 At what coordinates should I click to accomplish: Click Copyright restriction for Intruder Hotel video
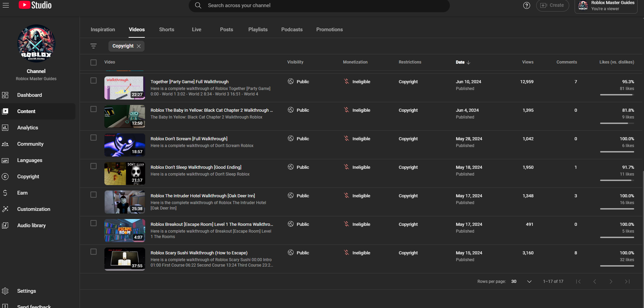(408, 196)
